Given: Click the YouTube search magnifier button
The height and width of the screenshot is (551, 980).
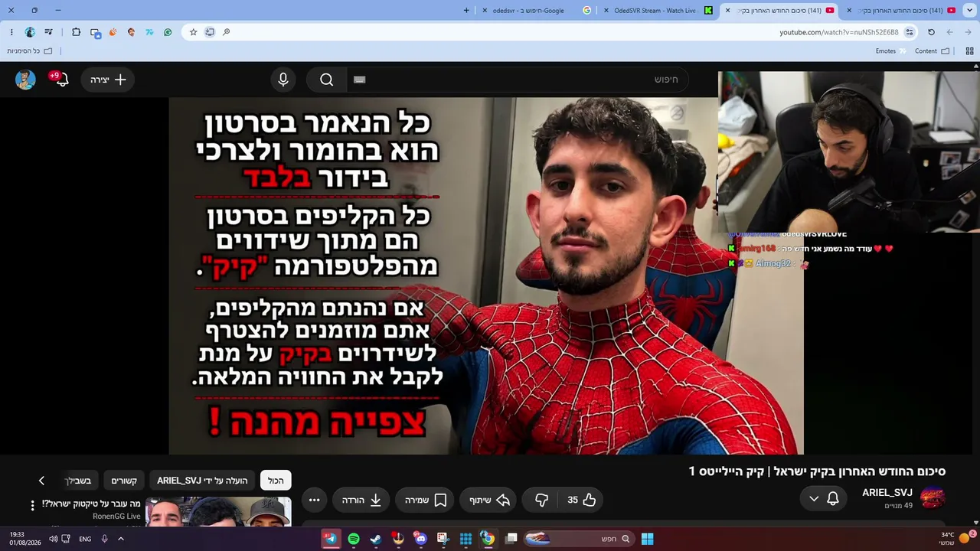Looking at the screenshot, I should tap(327, 80).
